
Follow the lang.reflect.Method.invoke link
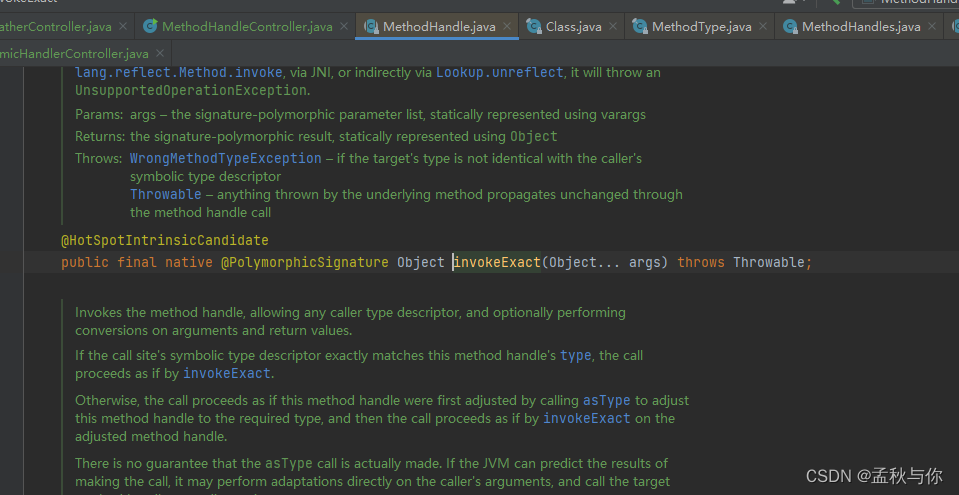[179, 72]
